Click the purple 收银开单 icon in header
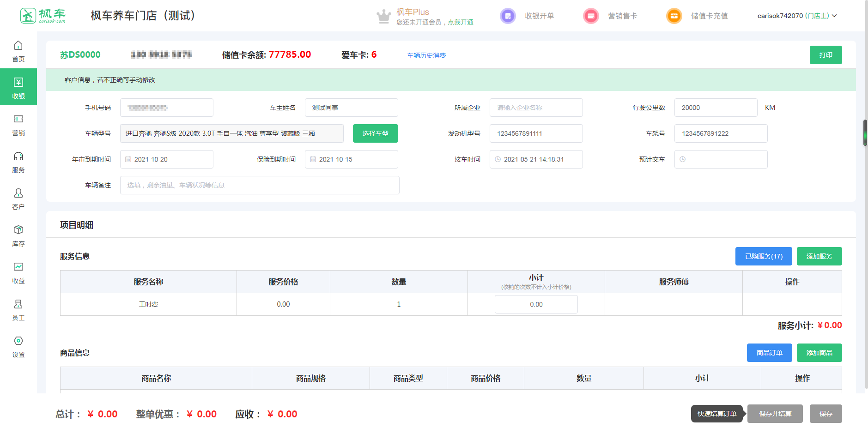The width and height of the screenshot is (868, 434). tap(508, 16)
